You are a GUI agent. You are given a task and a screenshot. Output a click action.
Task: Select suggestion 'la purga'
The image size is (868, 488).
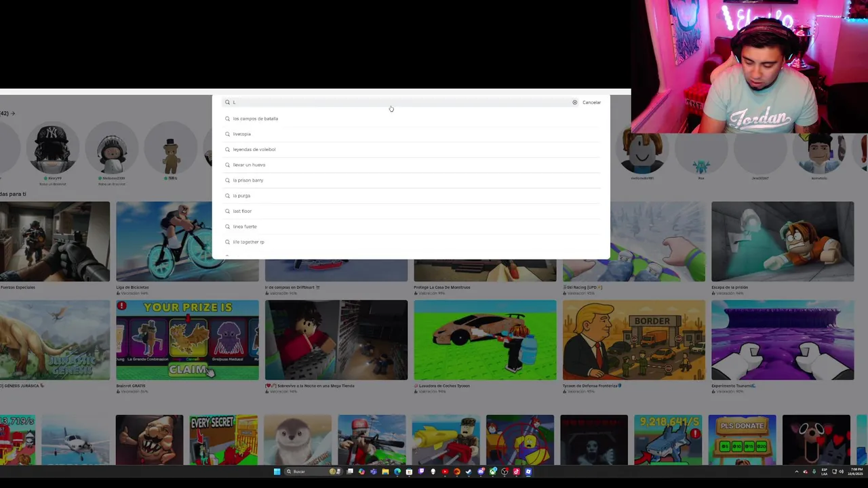click(412, 196)
